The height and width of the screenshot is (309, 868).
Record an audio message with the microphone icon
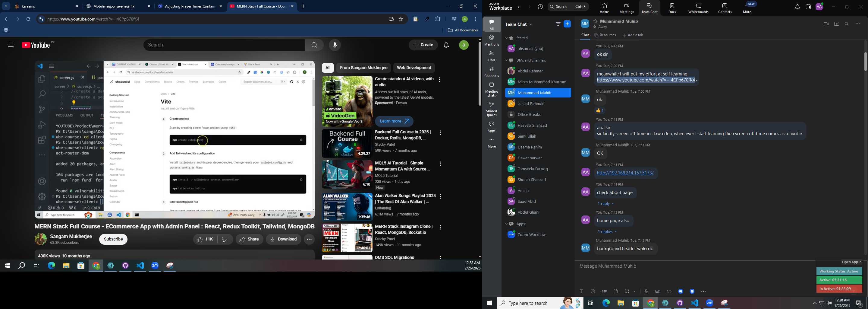(x=646, y=291)
